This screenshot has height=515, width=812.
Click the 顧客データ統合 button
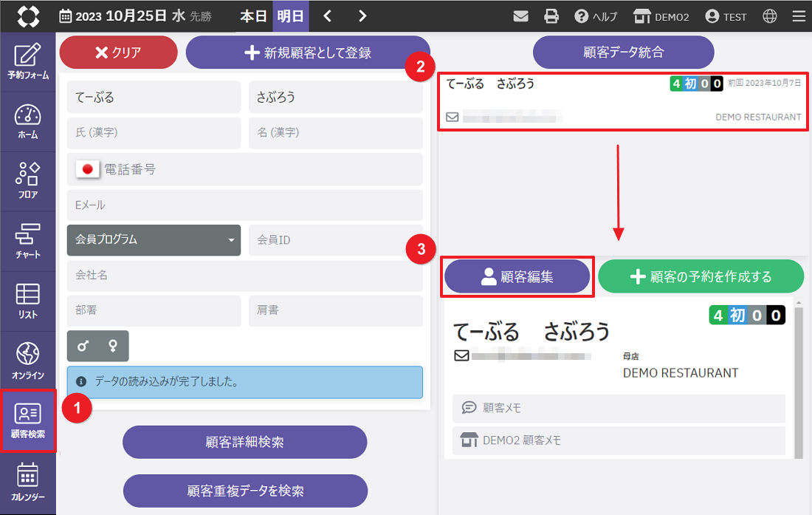click(623, 52)
